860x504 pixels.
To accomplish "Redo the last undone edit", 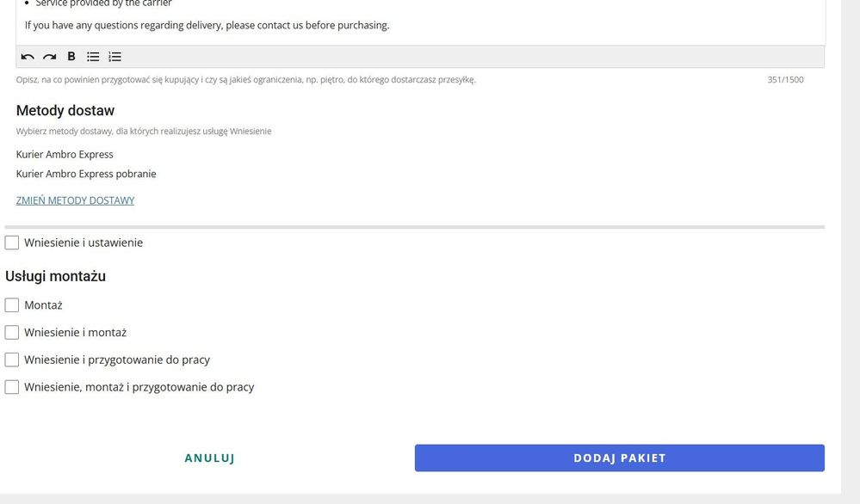I will point(49,57).
